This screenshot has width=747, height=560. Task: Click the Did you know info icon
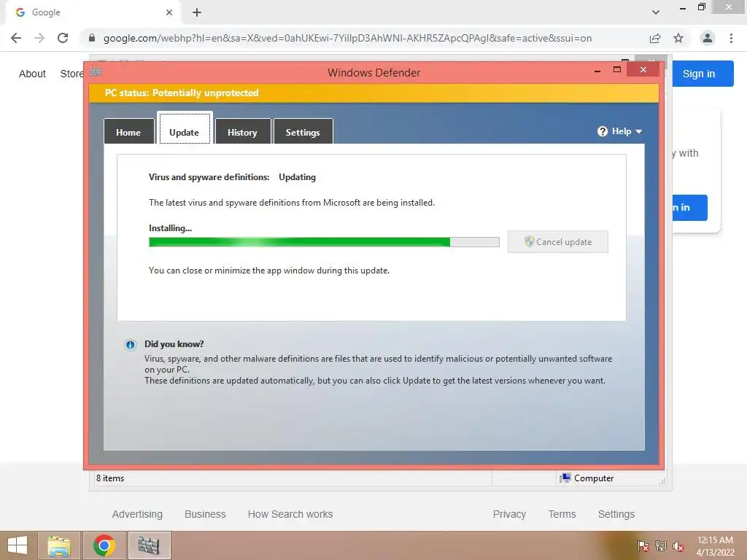[130, 345]
